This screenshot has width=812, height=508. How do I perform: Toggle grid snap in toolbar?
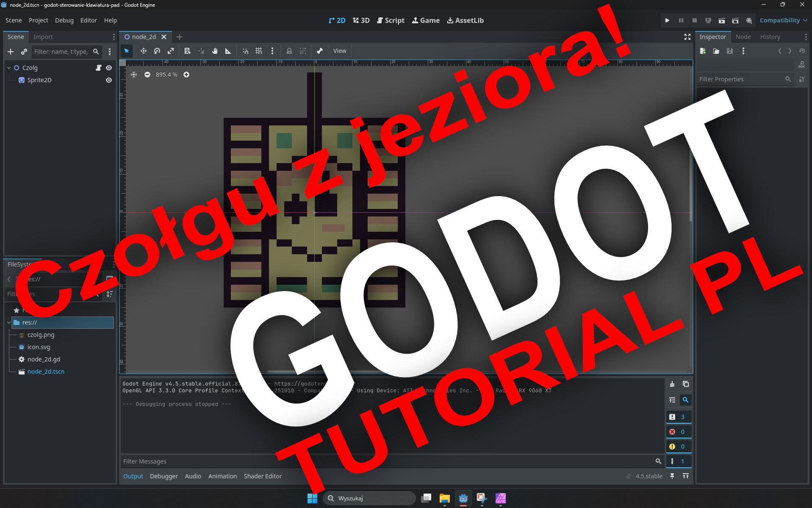tap(259, 51)
